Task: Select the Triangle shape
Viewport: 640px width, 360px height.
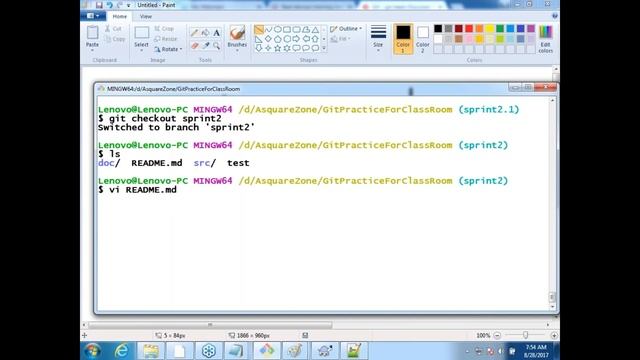Action: 315,30
